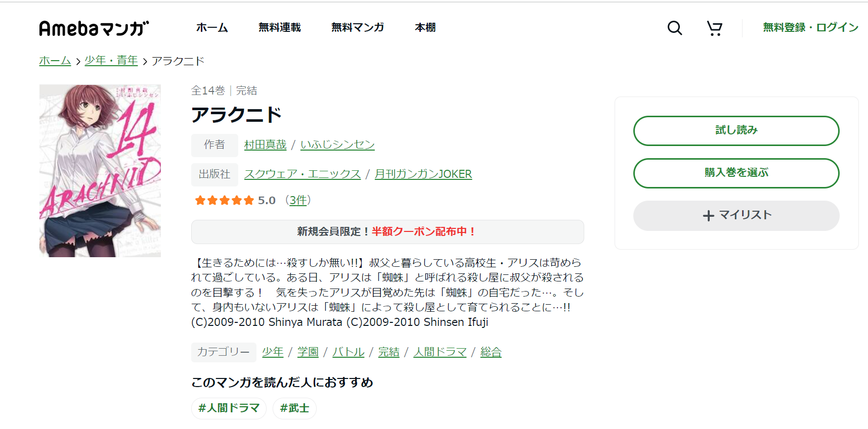The image size is (868, 429).
Task: Open the 無料連載 menu item
Action: coord(280,27)
